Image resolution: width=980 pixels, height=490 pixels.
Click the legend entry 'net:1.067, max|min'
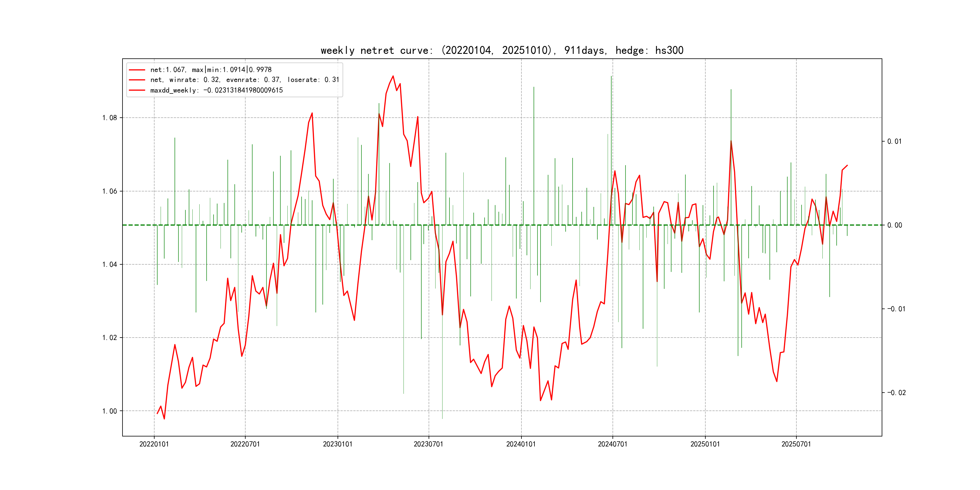coord(211,70)
